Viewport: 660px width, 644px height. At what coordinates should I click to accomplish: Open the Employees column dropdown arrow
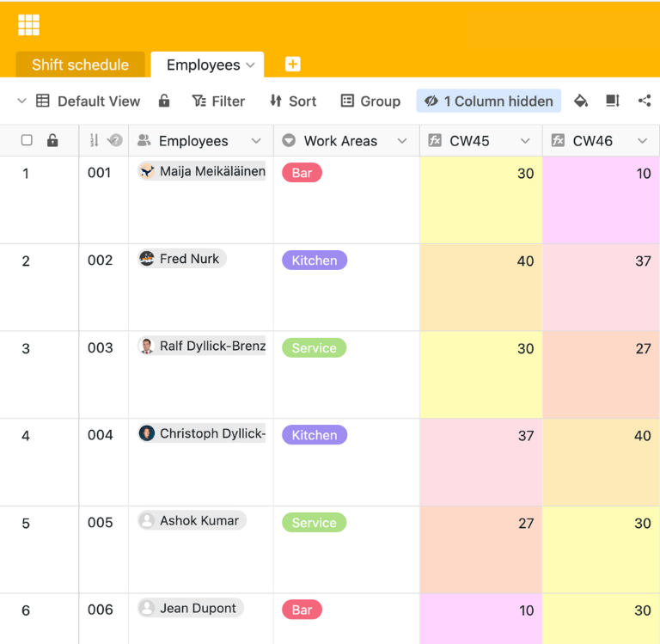(x=256, y=141)
